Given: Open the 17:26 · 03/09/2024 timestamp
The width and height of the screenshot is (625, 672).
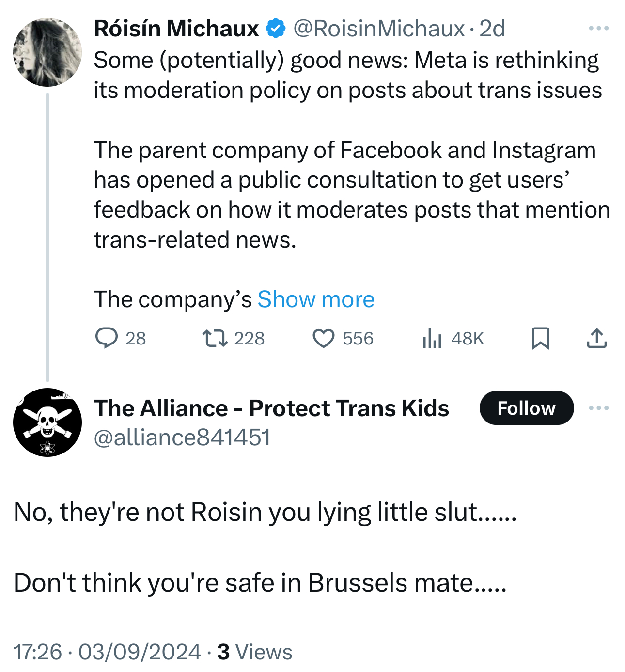Looking at the screenshot, I should 107,652.
